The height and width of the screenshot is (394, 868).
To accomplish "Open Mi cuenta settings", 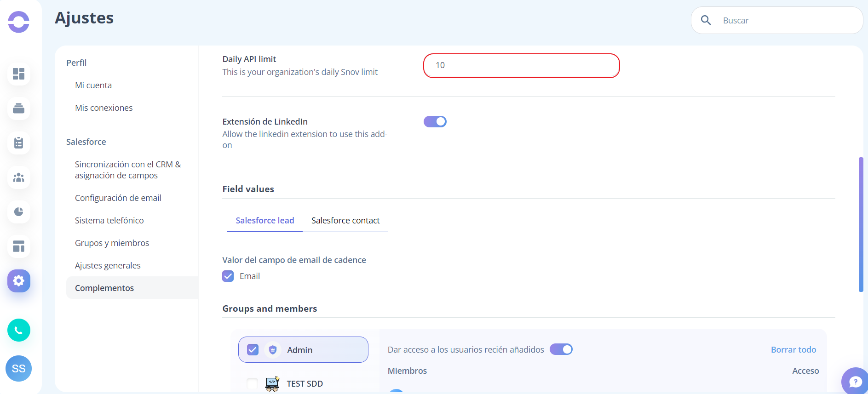I will tap(93, 85).
